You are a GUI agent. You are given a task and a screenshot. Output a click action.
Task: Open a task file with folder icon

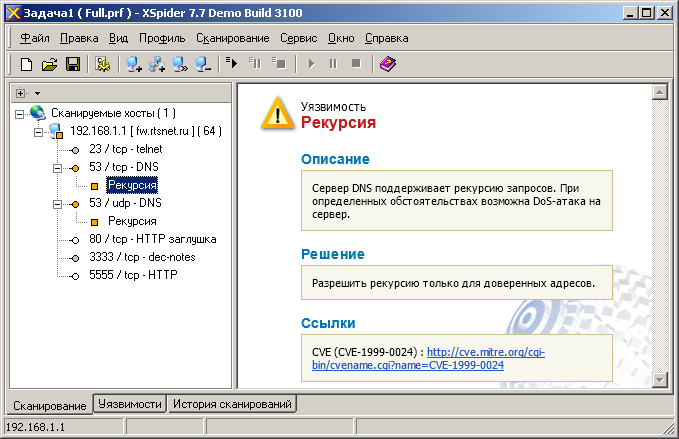click(x=49, y=65)
